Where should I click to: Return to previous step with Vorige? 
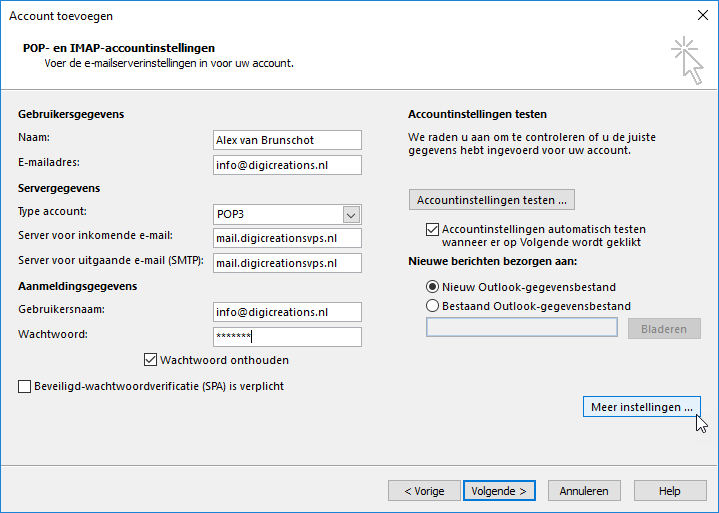pos(424,491)
